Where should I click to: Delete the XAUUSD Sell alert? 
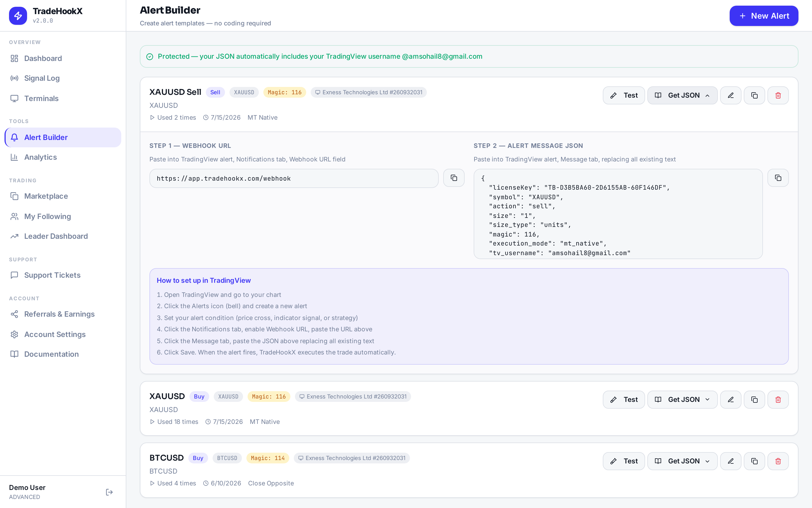coord(778,95)
